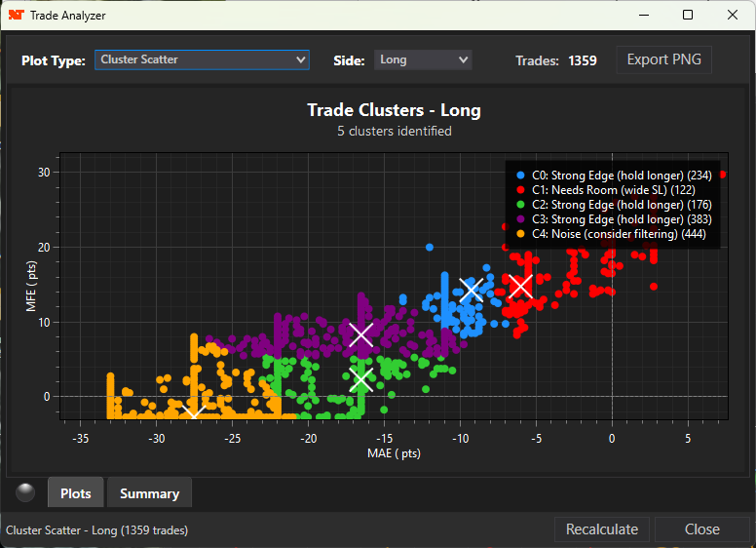The width and height of the screenshot is (756, 548).
Task: Click the Recalculate button
Action: [x=603, y=529]
